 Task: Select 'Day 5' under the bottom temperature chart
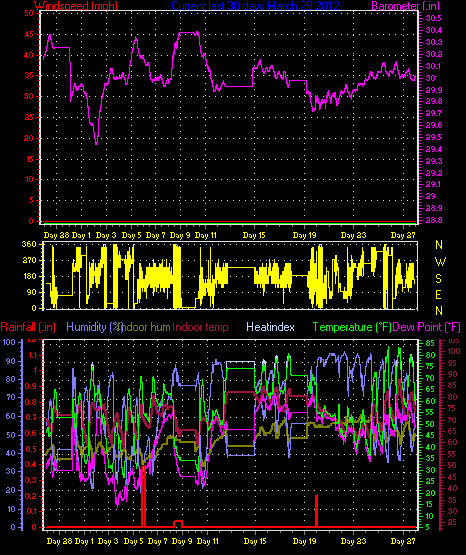[133, 541]
